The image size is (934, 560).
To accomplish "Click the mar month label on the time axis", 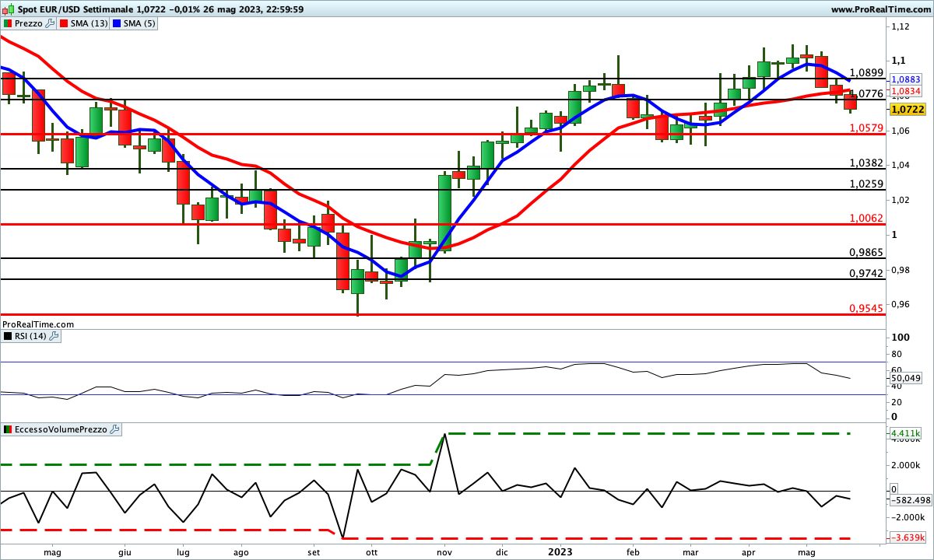I will pos(690,553).
